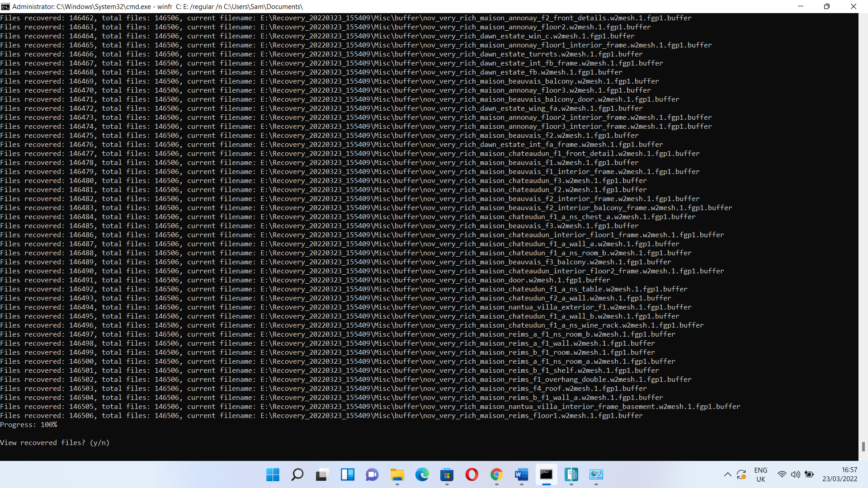
Task: Open the pie-chart monitor app on taskbar
Action: (596, 474)
